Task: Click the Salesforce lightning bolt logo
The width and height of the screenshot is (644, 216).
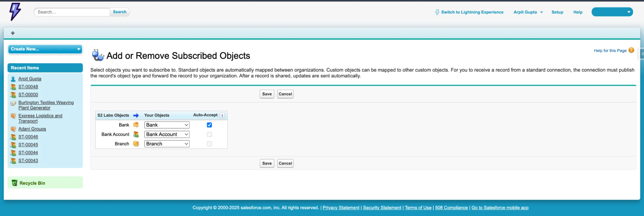Action: (x=15, y=12)
